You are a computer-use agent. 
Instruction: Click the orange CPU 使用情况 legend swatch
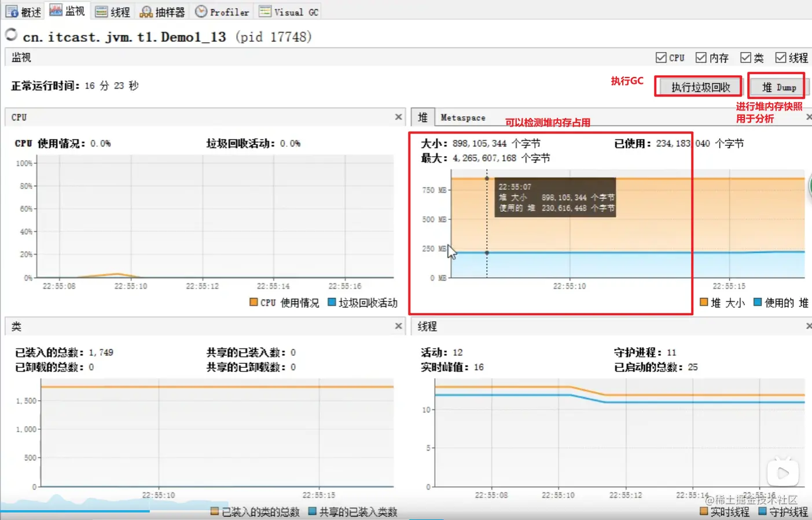click(x=253, y=302)
